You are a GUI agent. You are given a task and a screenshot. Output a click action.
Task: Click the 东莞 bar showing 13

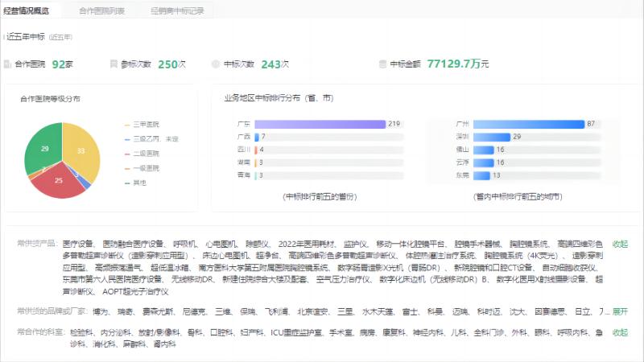[481, 175]
